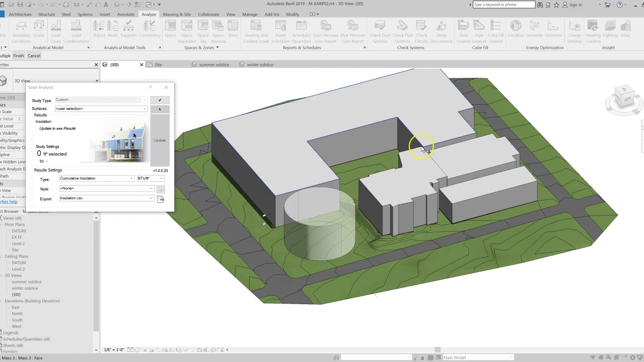Open the Space Naming tool

(x=218, y=31)
